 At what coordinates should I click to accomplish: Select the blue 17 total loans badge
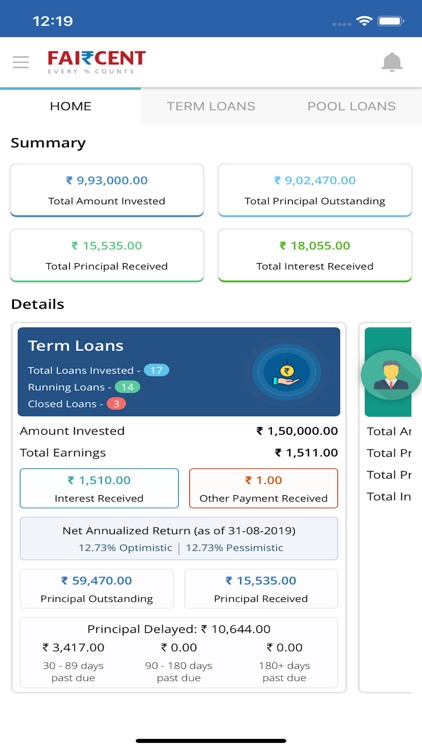[156, 370]
